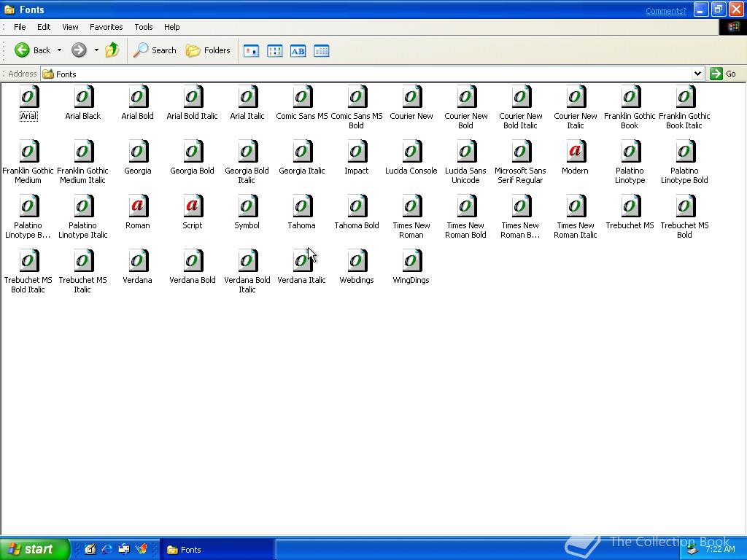Image resolution: width=747 pixels, height=560 pixels.
Task: Toggle the Folders pane button
Action: point(208,50)
